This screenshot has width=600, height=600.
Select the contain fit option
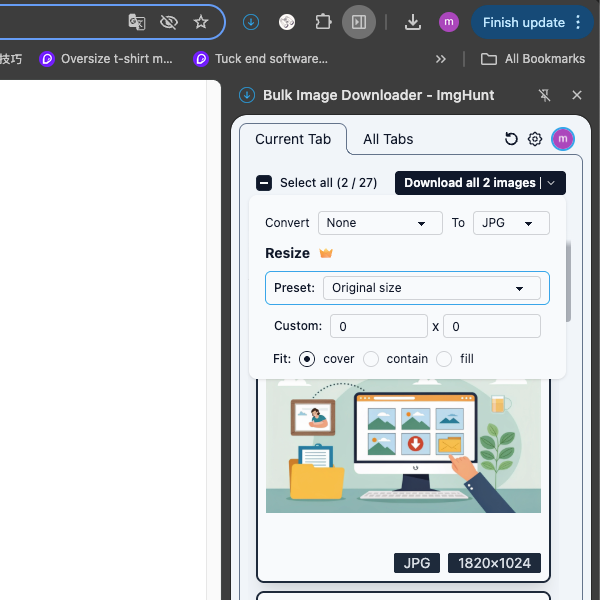(x=371, y=358)
